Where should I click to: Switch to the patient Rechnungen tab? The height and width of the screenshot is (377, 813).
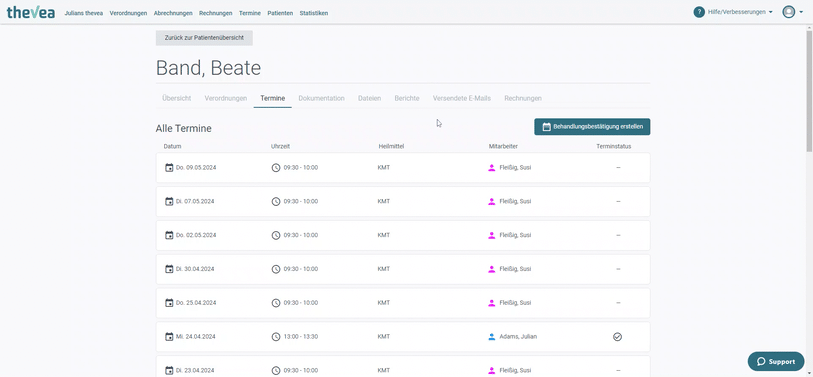pyautogui.click(x=523, y=98)
